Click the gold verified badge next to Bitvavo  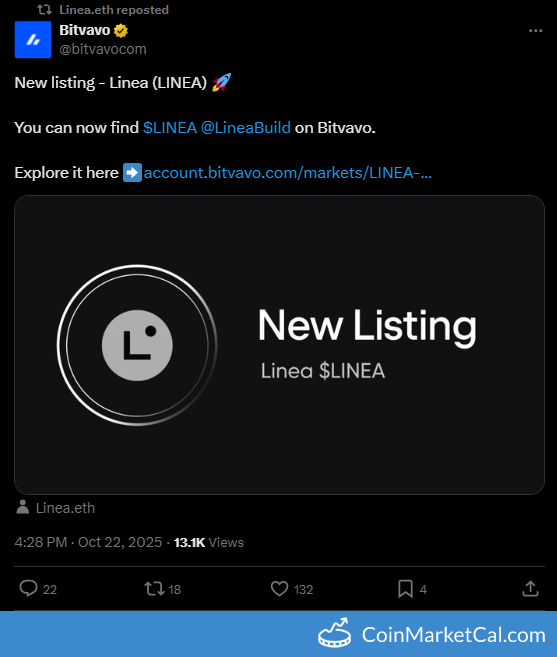(x=121, y=31)
